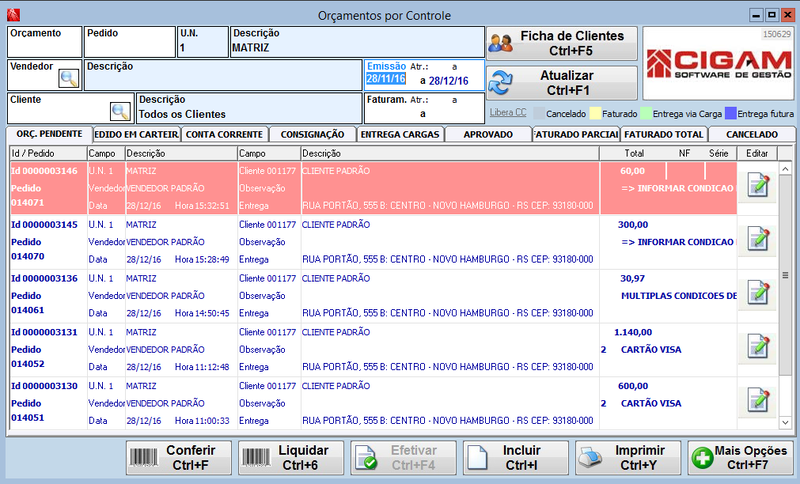Click the Faturam. date range field
Image resolution: width=800 pixels, height=484 pixels.
(424, 108)
